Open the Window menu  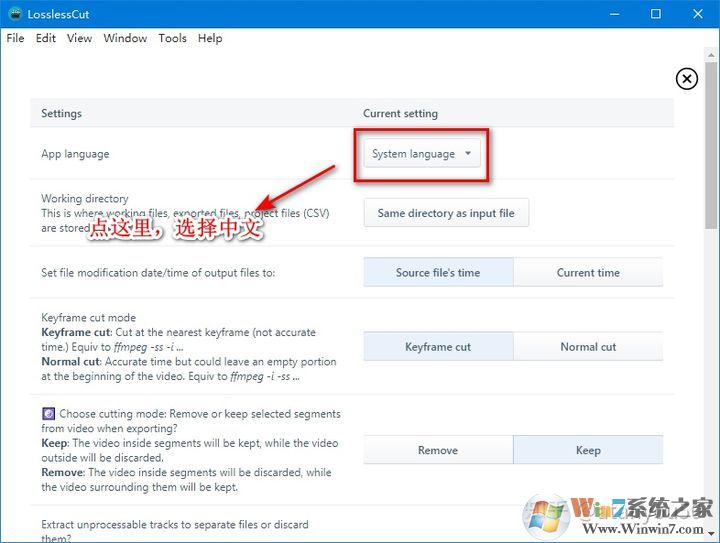click(x=125, y=38)
